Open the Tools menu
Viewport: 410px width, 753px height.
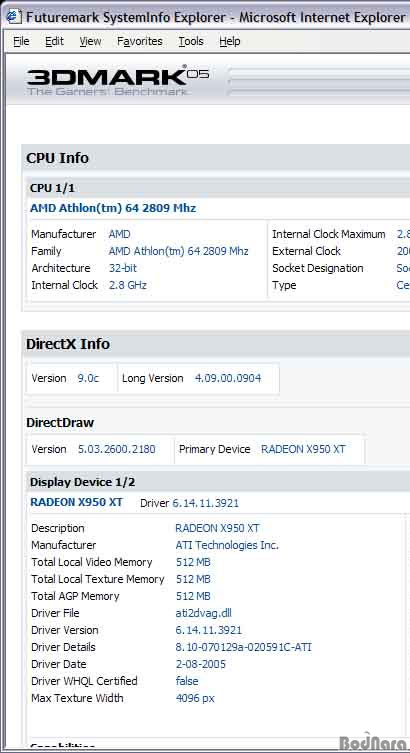191,41
